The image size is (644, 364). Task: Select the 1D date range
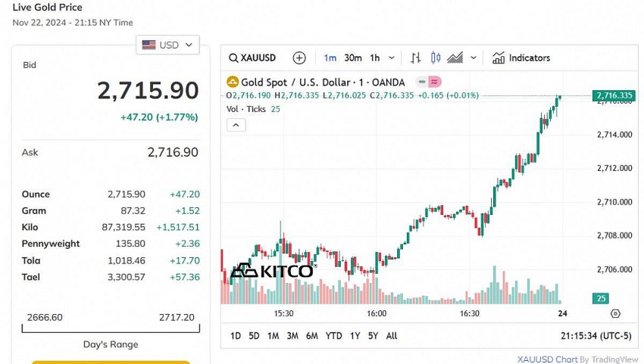pyautogui.click(x=236, y=335)
